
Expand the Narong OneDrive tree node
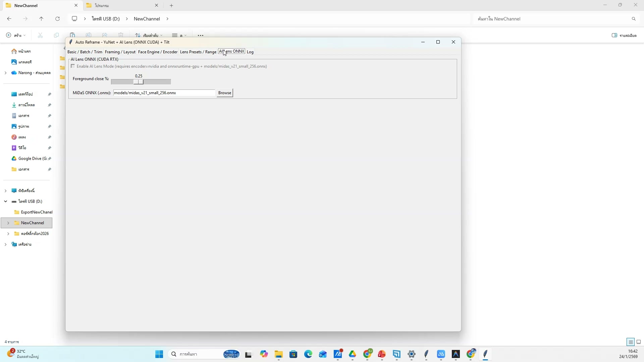pyautogui.click(x=5, y=73)
